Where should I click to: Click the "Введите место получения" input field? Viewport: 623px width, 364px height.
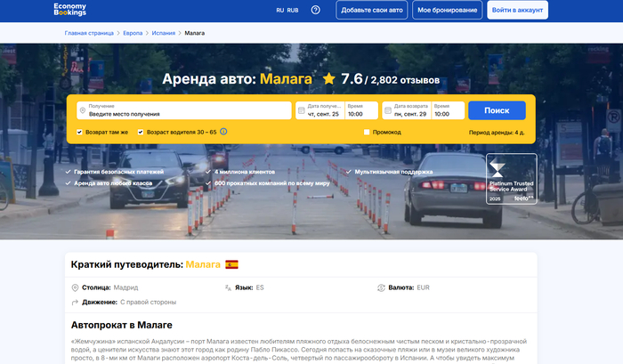(x=187, y=114)
